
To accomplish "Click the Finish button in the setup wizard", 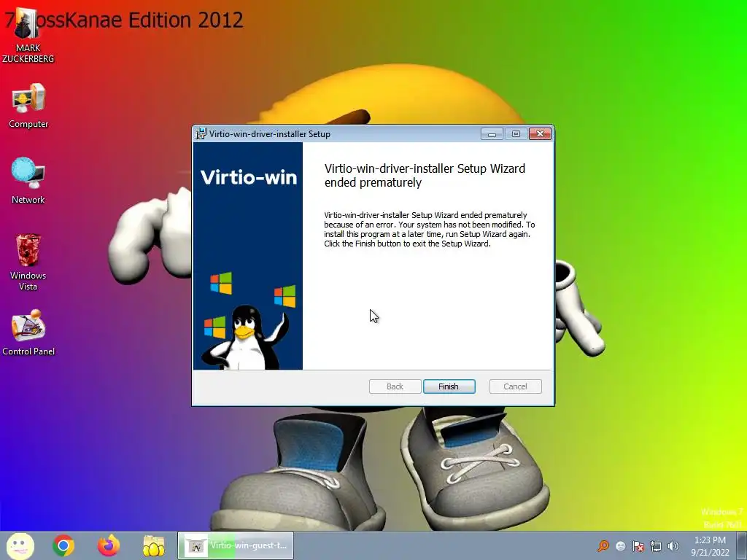I will point(449,386).
